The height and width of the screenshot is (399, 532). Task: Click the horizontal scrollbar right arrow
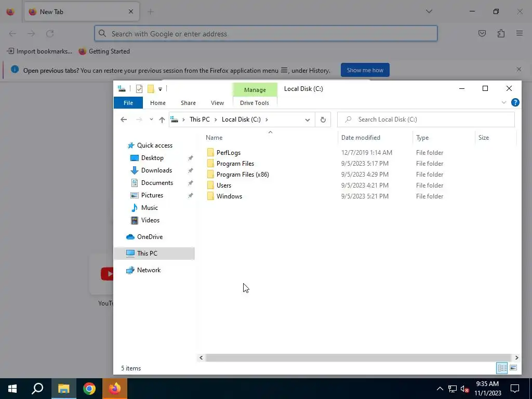516,357
